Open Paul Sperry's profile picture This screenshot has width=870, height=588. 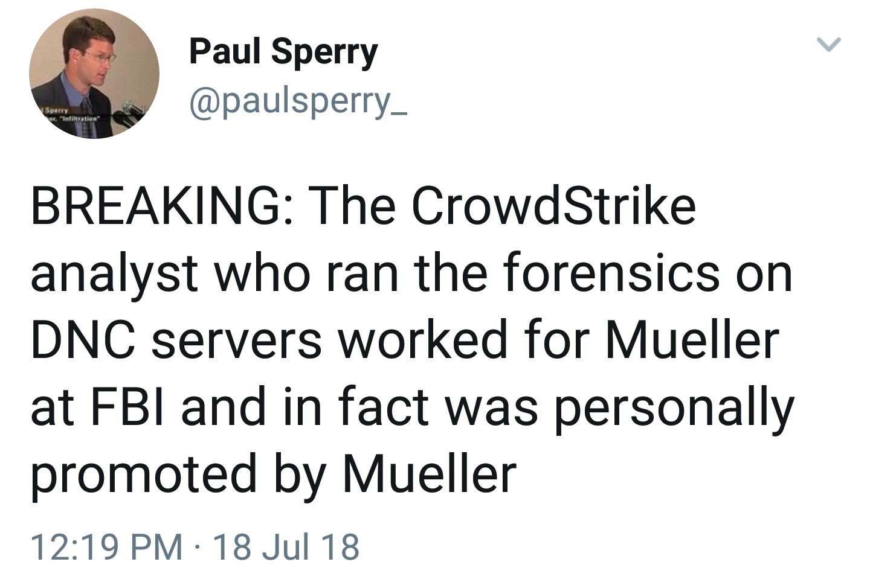tap(94, 74)
